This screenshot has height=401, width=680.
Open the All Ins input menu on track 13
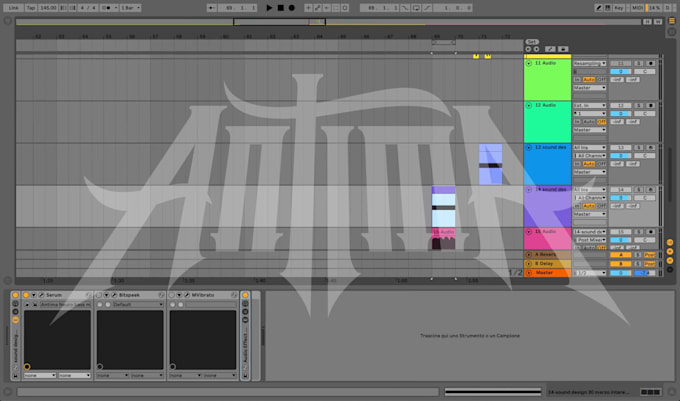click(589, 147)
